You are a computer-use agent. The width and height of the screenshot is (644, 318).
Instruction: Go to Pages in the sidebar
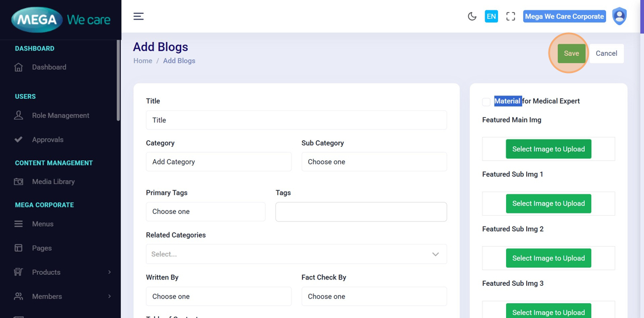pyautogui.click(x=42, y=248)
